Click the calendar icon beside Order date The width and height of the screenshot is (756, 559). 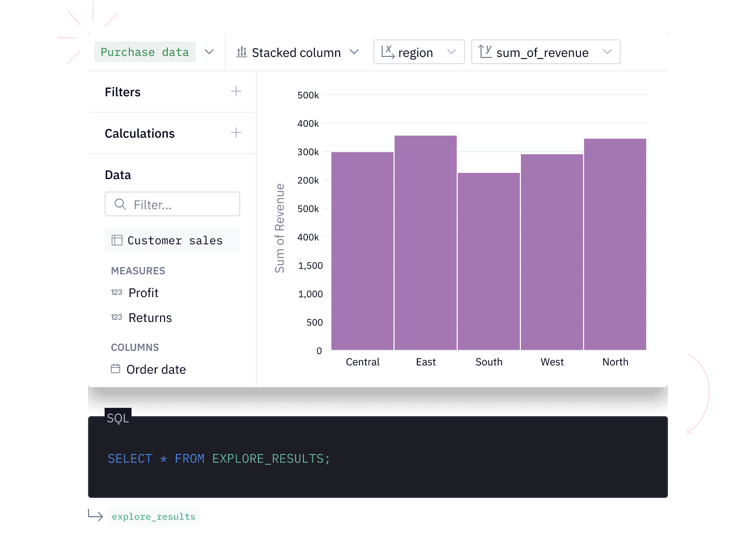point(115,369)
